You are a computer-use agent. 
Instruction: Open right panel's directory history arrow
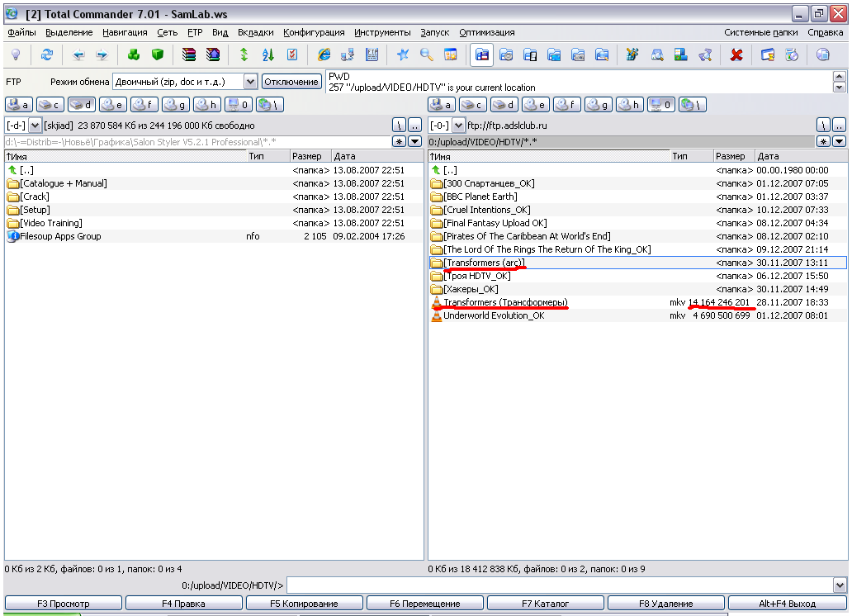coord(839,141)
